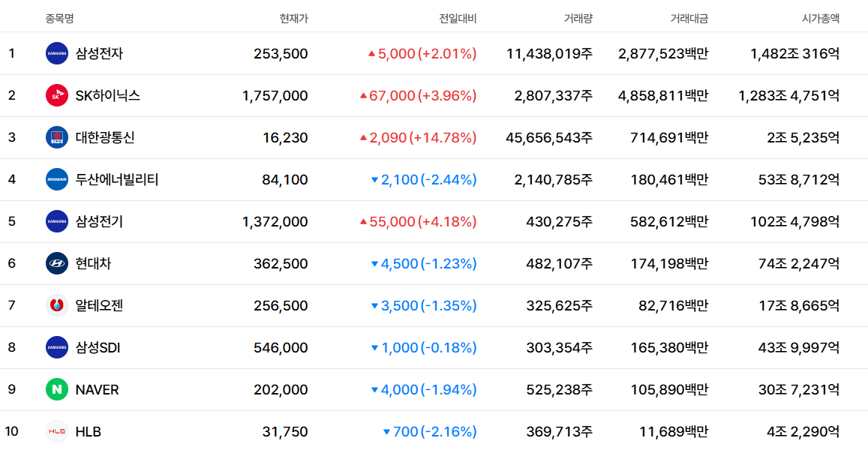Open the 현대차 stock name link

click(x=93, y=263)
